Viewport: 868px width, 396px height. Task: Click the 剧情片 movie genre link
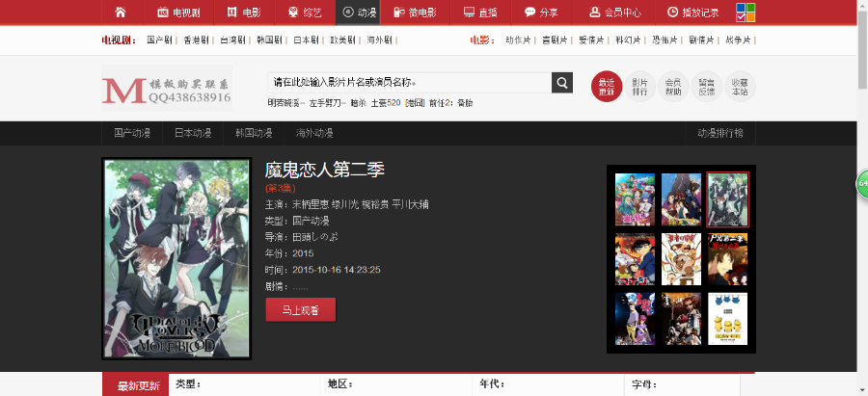point(701,40)
